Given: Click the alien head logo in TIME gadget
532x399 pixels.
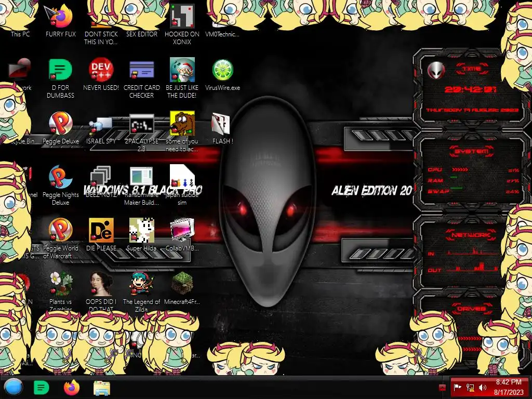Looking at the screenshot, I should (436, 70).
